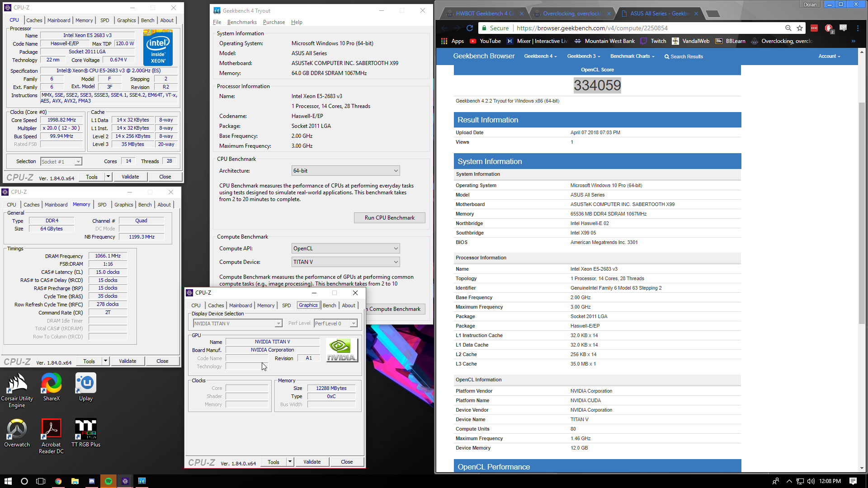Reload the Geekbench browser page
The width and height of the screenshot is (868, 488).
tap(470, 28)
